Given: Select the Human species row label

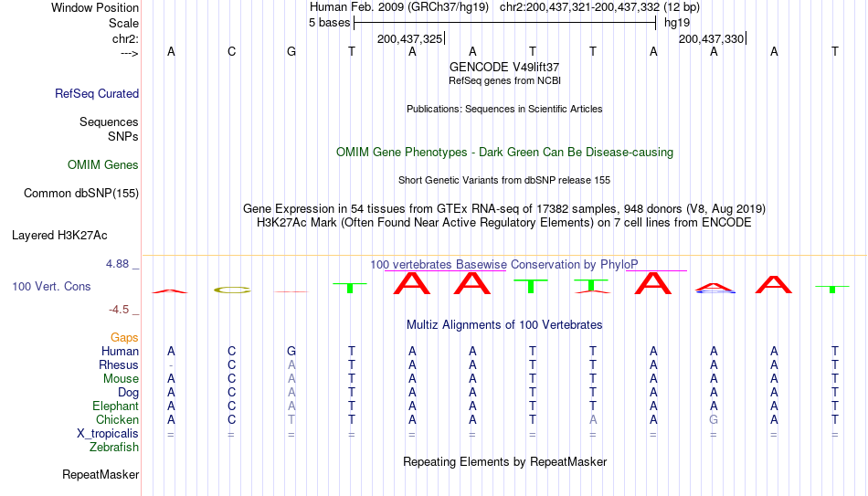Looking at the screenshot, I should click(120, 351).
